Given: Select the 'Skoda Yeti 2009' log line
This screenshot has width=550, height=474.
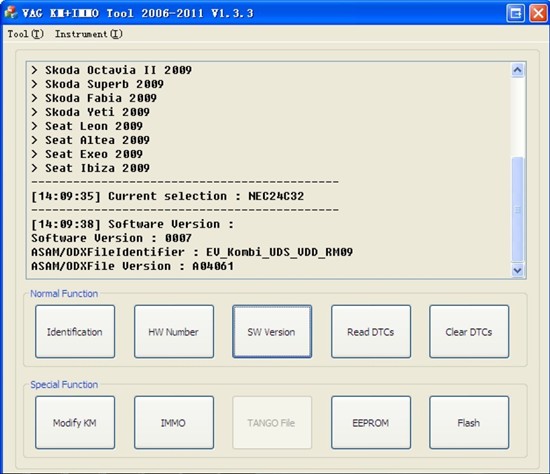Looking at the screenshot, I should (90, 112).
